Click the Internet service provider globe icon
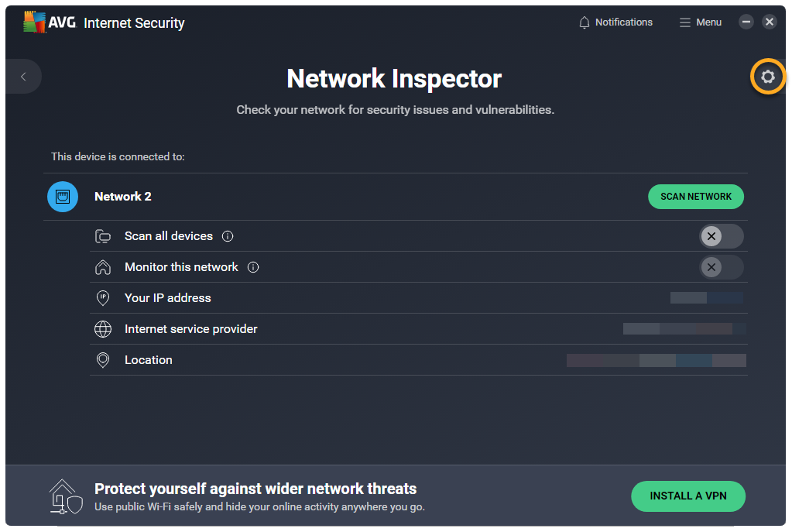The width and height of the screenshot is (792, 532). click(103, 329)
